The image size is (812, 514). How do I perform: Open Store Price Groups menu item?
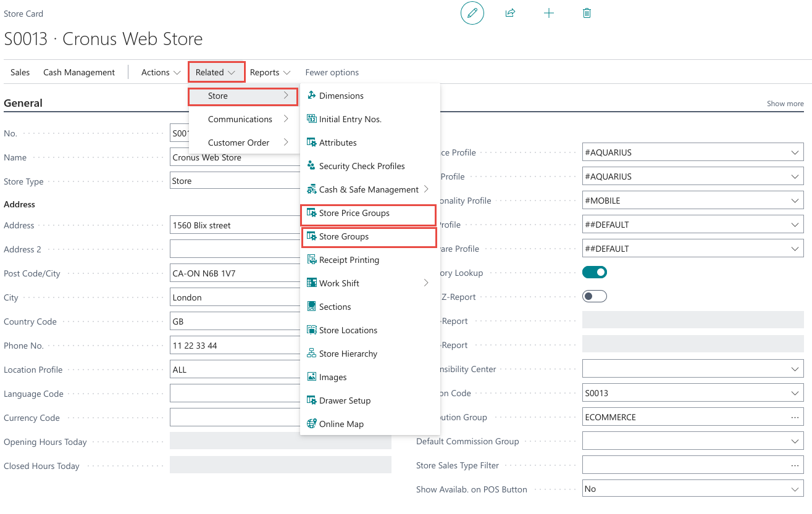point(354,213)
